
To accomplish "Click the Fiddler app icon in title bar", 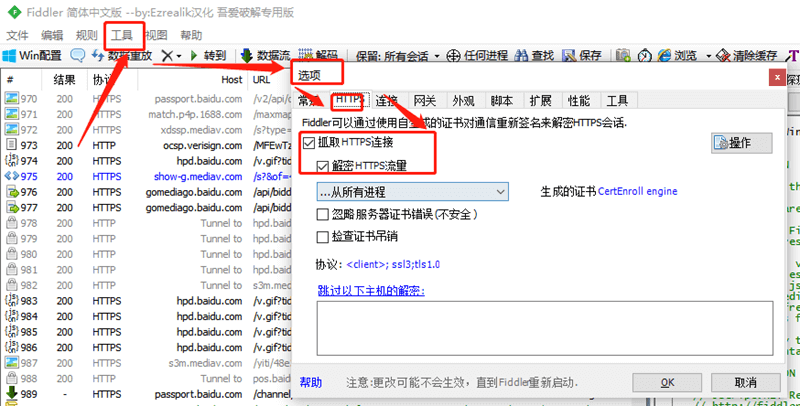I will point(14,12).
